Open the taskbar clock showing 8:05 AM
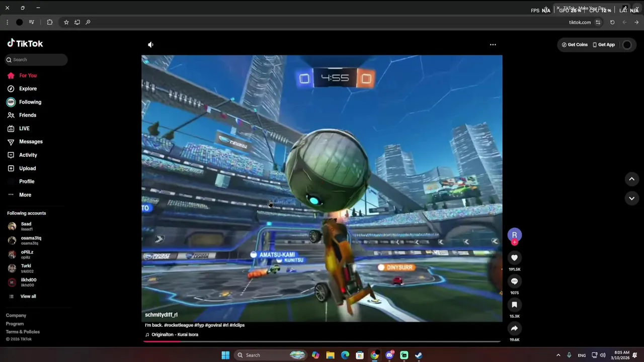644x362 pixels. click(x=620, y=355)
